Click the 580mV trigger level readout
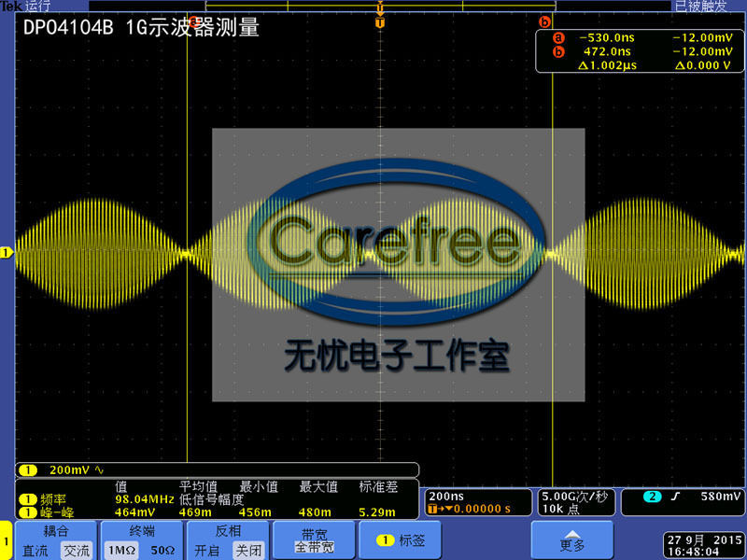Viewport: 747px width, 560px height. 721,497
